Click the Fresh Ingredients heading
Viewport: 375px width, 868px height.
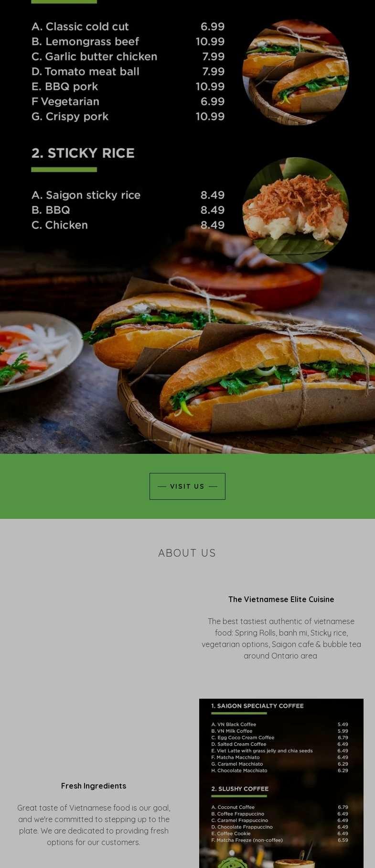coord(94,786)
